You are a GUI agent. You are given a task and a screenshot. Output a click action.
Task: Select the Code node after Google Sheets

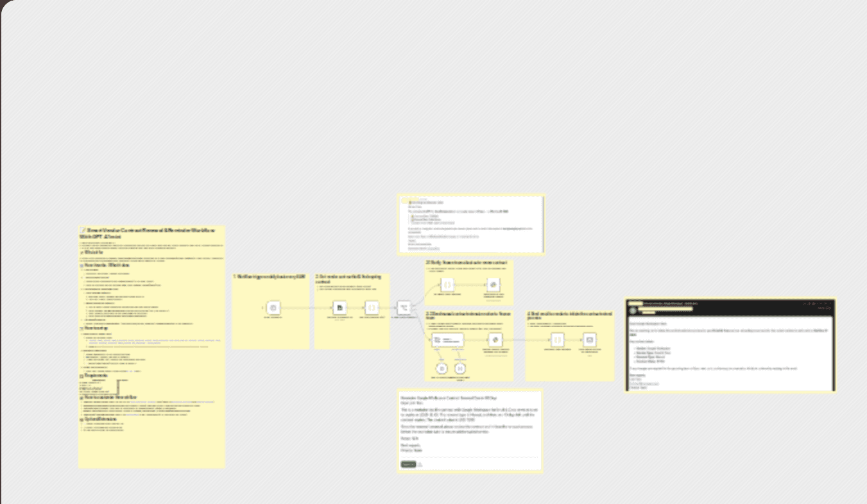point(373,308)
